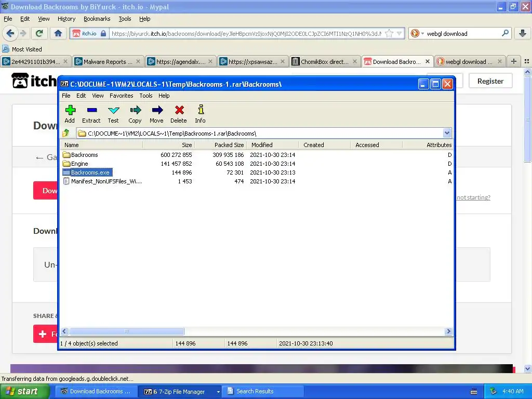Image resolution: width=532 pixels, height=399 pixels.
Task: Click the 7-Zip scroll right arrow
Action: click(x=448, y=331)
